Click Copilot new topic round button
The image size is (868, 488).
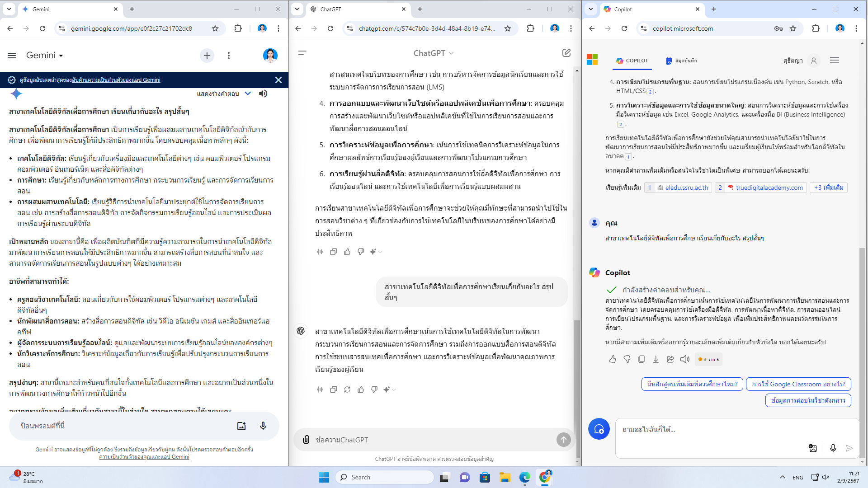599,429
